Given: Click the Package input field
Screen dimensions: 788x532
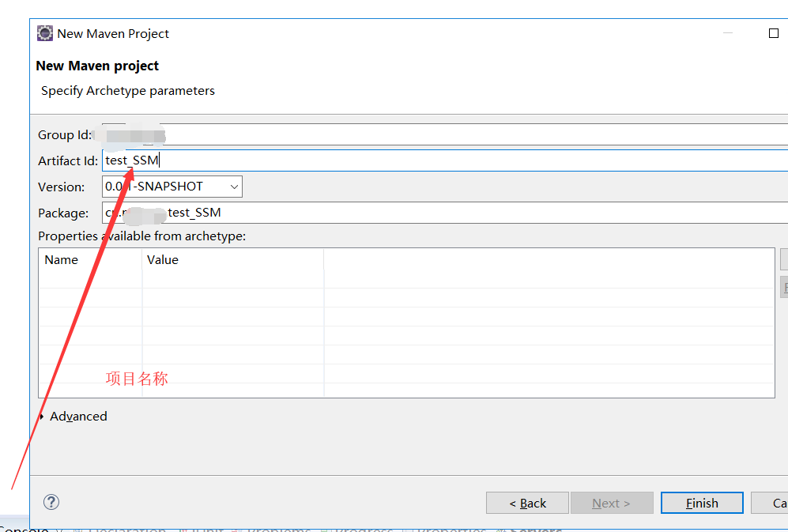Looking at the screenshot, I should click(x=445, y=213).
